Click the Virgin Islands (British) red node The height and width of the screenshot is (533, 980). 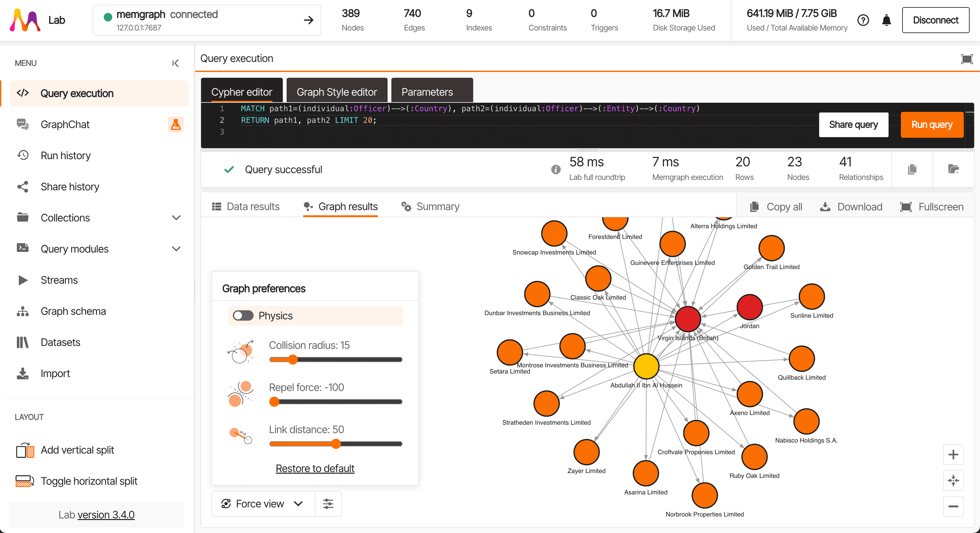point(688,319)
